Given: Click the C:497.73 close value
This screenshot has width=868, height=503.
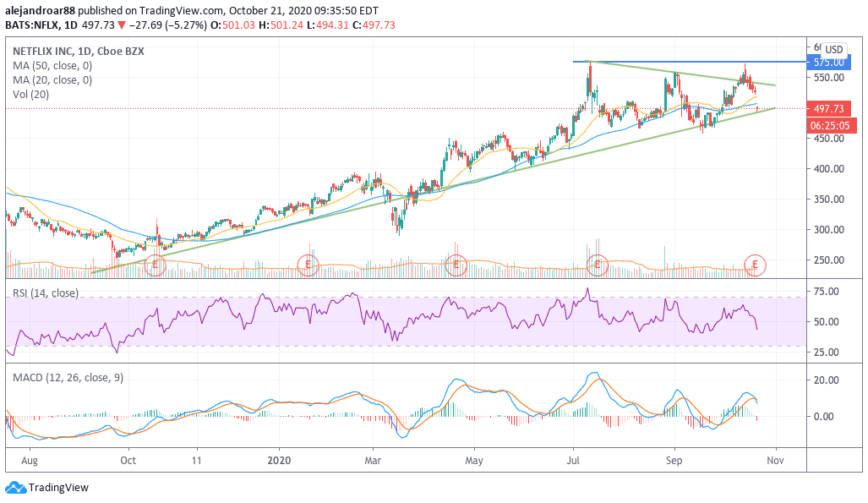Looking at the screenshot, I should 374,25.
